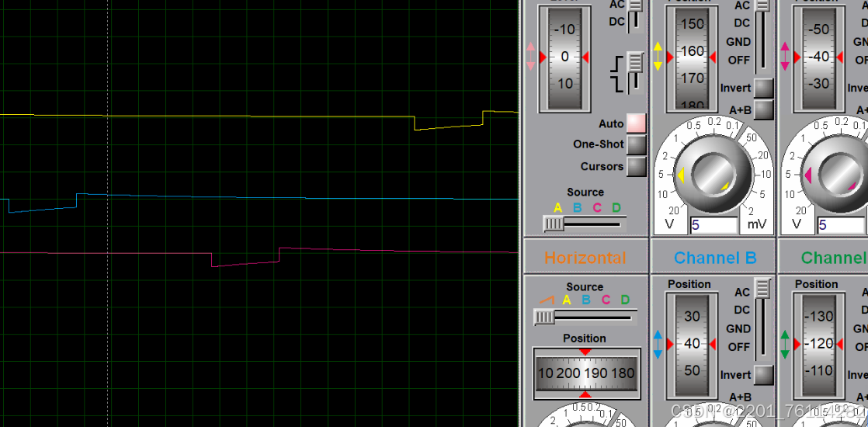
Task: Click the trigger Source slider handle
Action: coord(553,224)
